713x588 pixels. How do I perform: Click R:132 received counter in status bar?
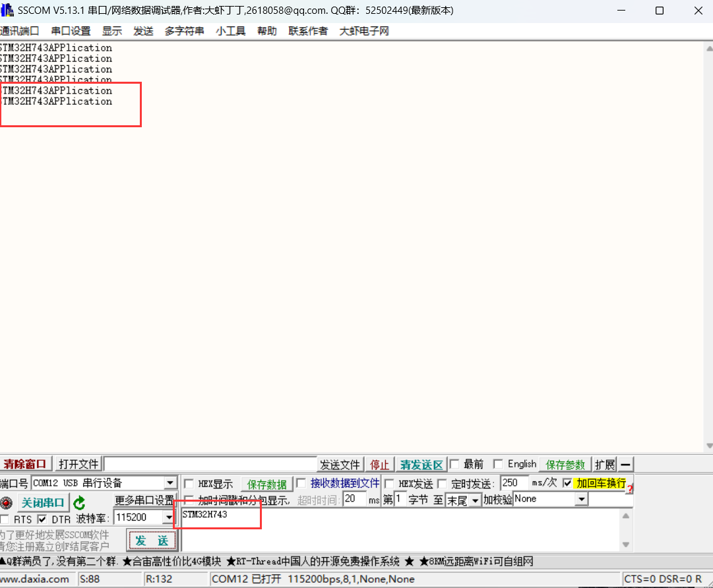point(159,579)
